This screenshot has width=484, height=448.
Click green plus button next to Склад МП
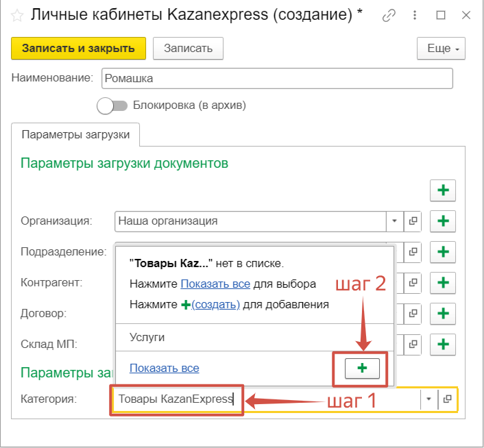pyautogui.click(x=443, y=343)
